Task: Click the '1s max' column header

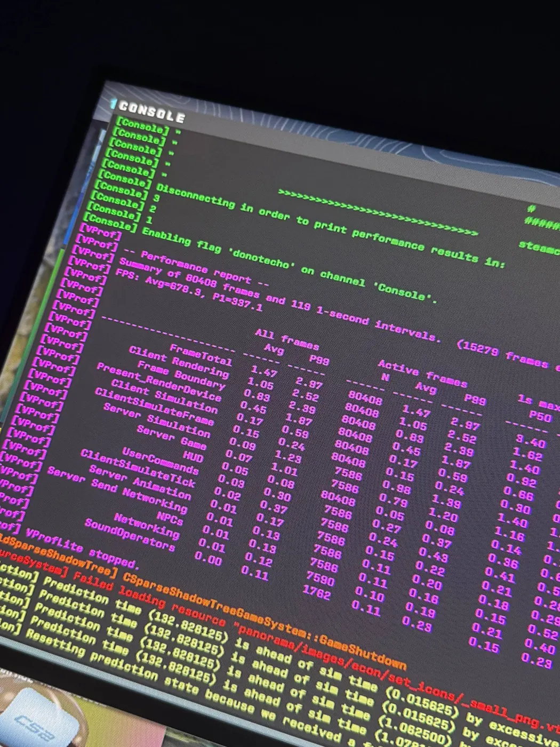Action: (x=539, y=403)
